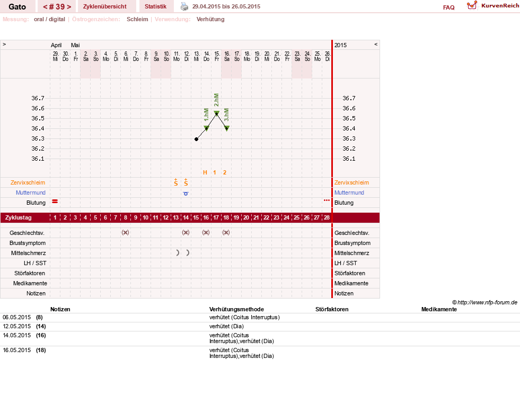The width and height of the screenshot is (520, 420).
Task: Open the FAQ link
Action: pos(448,7)
